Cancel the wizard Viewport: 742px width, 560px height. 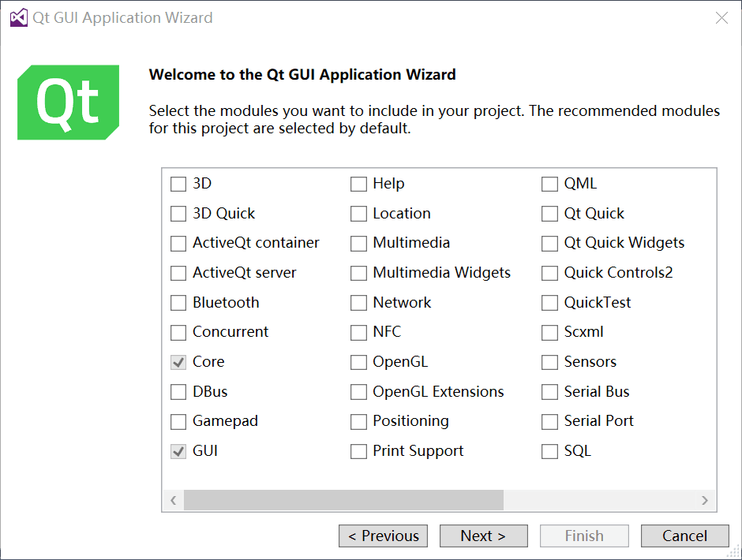tap(684, 536)
